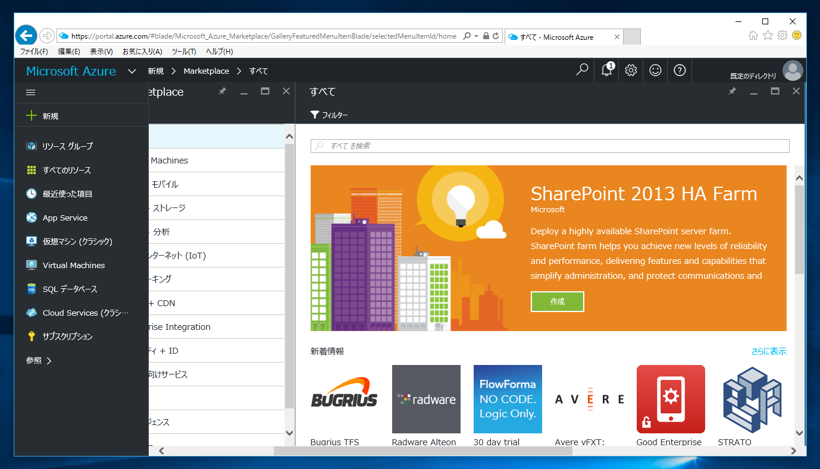Screen dimensions: 820x469
Task: Click the user account avatar
Action: pos(793,71)
